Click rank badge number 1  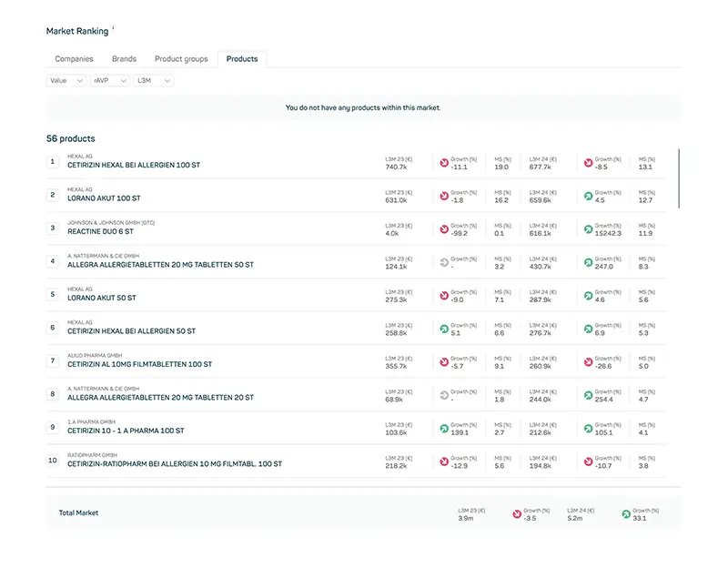(x=53, y=162)
